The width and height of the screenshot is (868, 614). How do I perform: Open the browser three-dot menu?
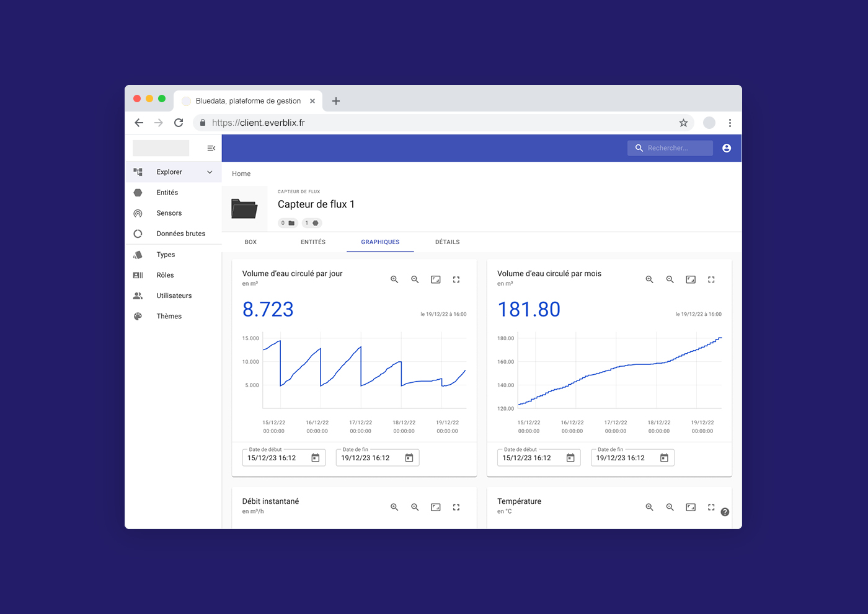(x=730, y=123)
